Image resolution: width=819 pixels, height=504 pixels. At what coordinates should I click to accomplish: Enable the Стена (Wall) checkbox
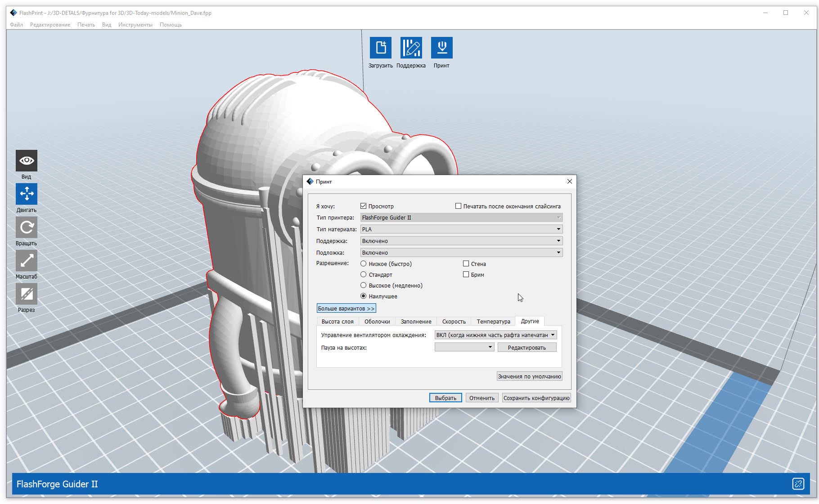466,264
